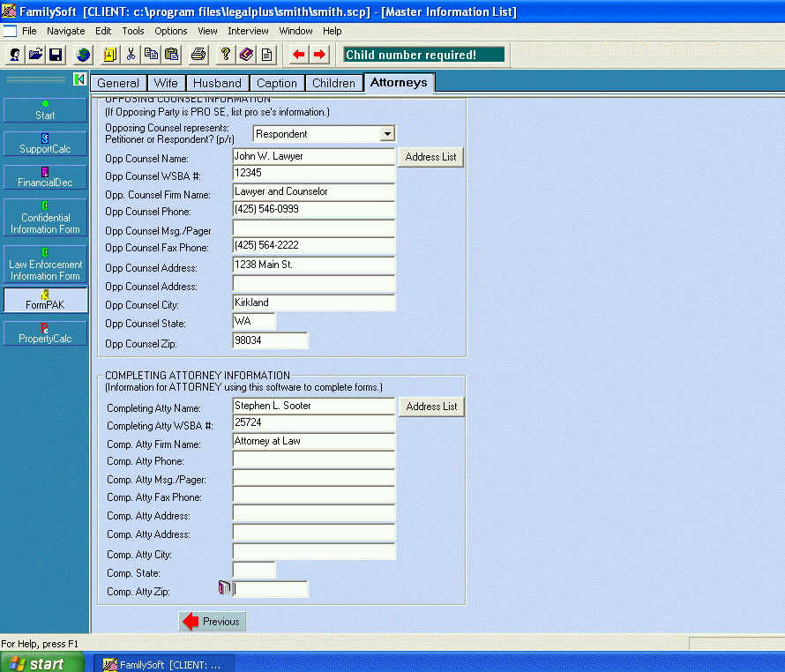Screen dimensions: 785x672
Task: Click the Save floppy disk icon
Action: (55, 55)
